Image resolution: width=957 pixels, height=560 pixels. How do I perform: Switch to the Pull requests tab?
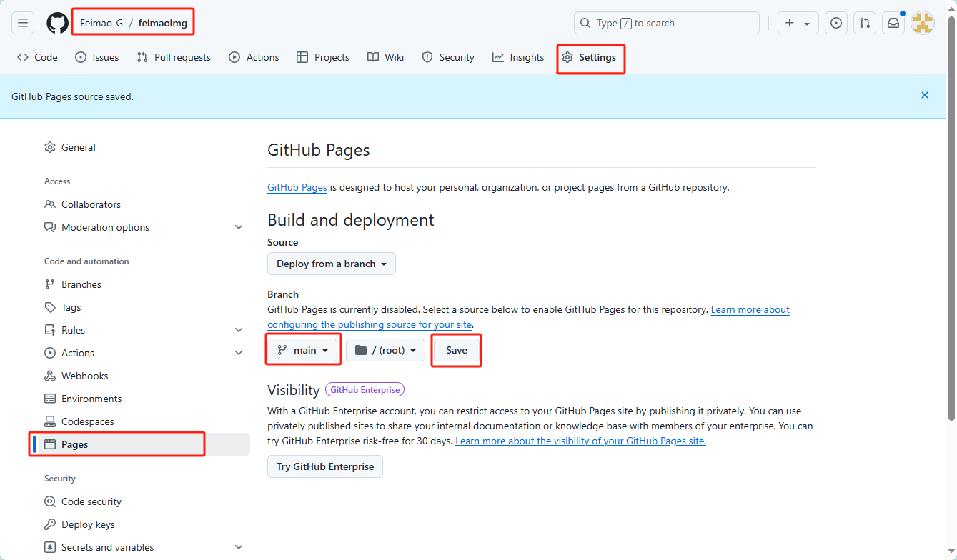(174, 57)
